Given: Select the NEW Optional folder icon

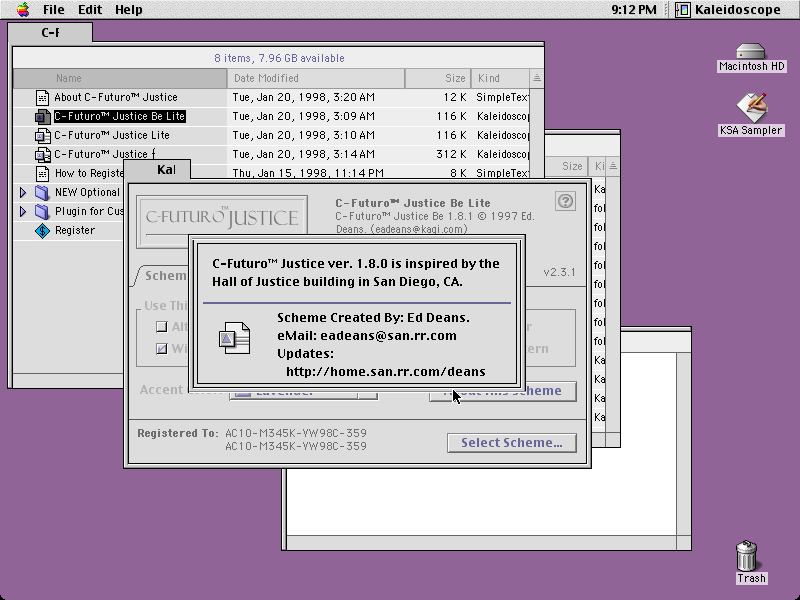Looking at the screenshot, I should pyautogui.click(x=42, y=192).
